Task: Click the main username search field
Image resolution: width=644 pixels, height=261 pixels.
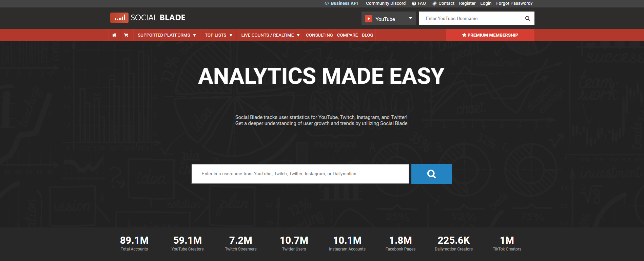Action: [300, 174]
